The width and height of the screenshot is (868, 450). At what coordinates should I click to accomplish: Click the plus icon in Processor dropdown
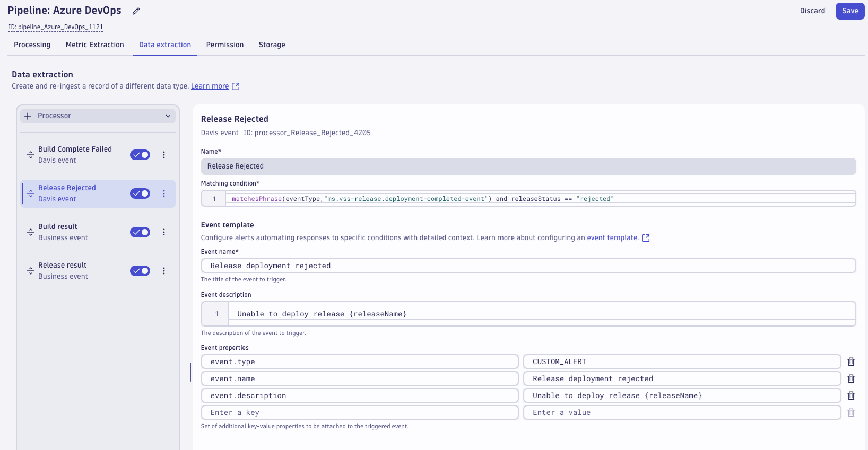pyautogui.click(x=28, y=116)
